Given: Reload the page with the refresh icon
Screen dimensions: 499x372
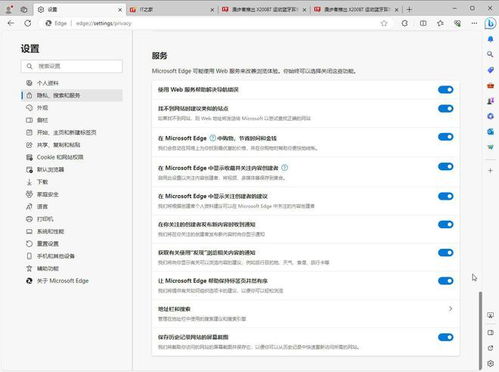Looking at the screenshot, I should click(28, 23).
